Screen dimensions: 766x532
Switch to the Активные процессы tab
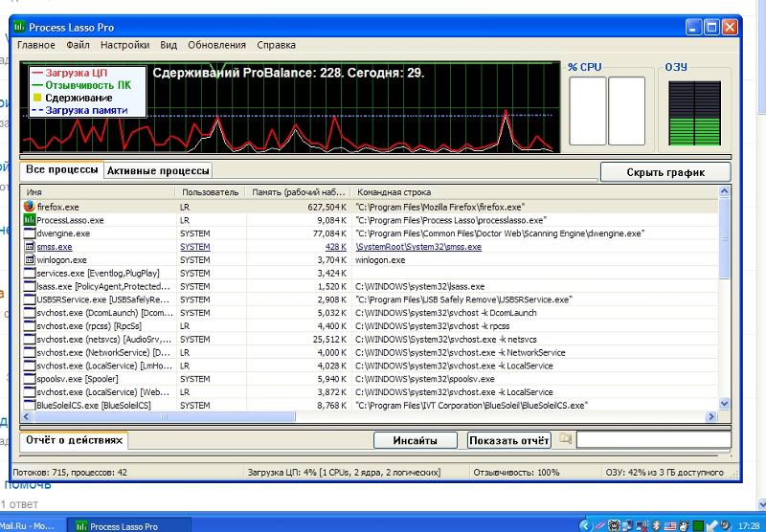(158, 170)
